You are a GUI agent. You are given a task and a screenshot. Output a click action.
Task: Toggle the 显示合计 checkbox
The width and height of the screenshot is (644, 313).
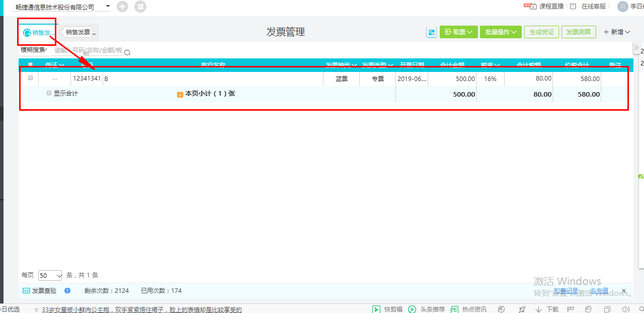(49, 93)
